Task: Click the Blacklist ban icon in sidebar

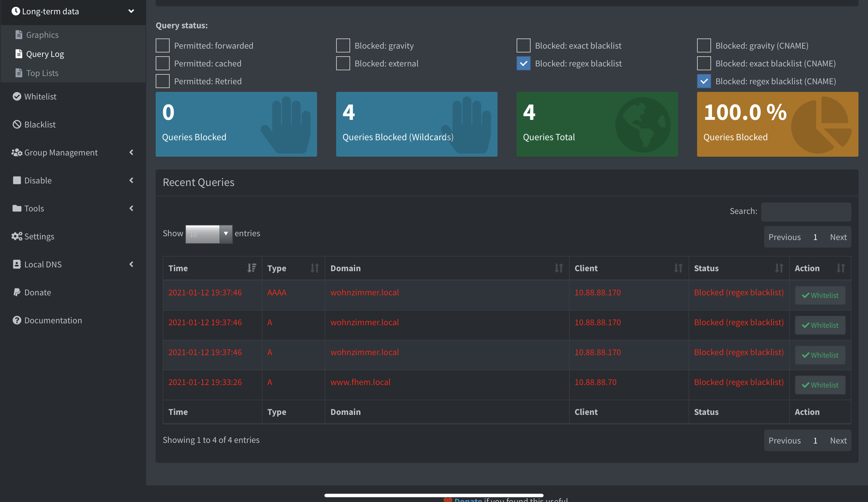Action: [x=17, y=124]
